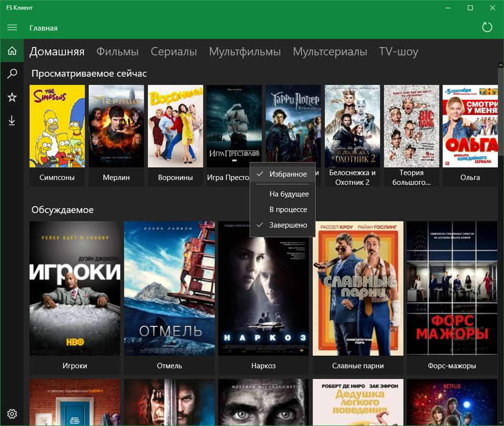Screen dimensions: 504x426
Task: Click Славные парни title label
Action: [358, 366]
